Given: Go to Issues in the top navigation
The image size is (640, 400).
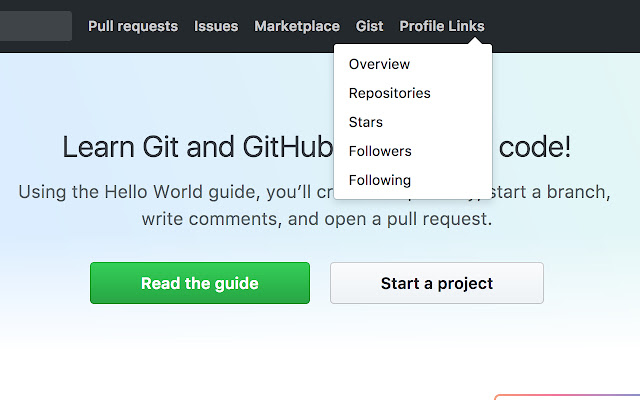Looking at the screenshot, I should tap(216, 27).
